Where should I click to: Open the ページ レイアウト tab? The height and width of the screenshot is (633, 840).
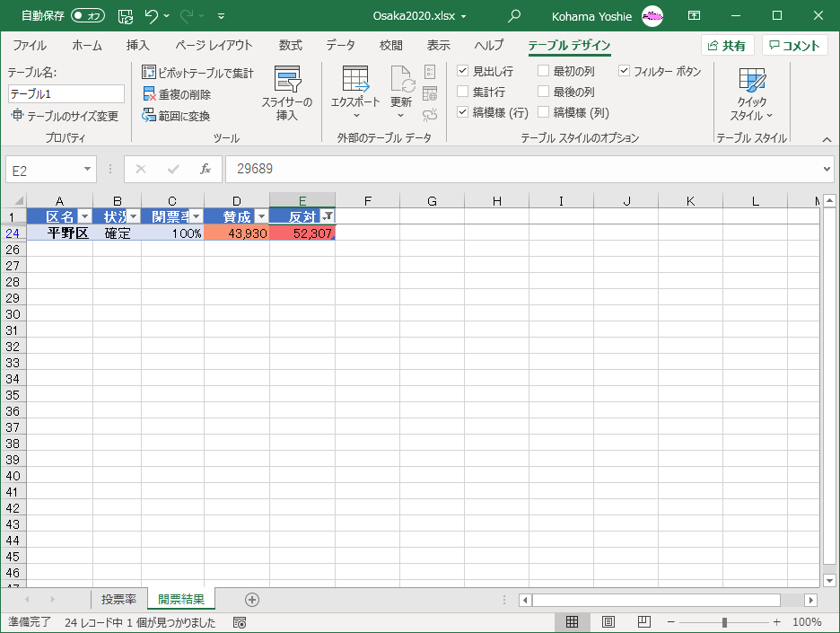214,46
